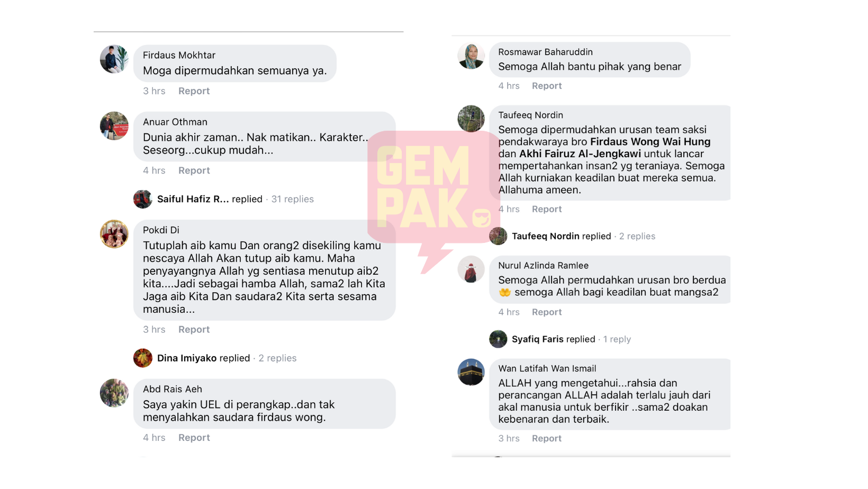
Task: Expand the 31 replies thread
Action: [292, 199]
